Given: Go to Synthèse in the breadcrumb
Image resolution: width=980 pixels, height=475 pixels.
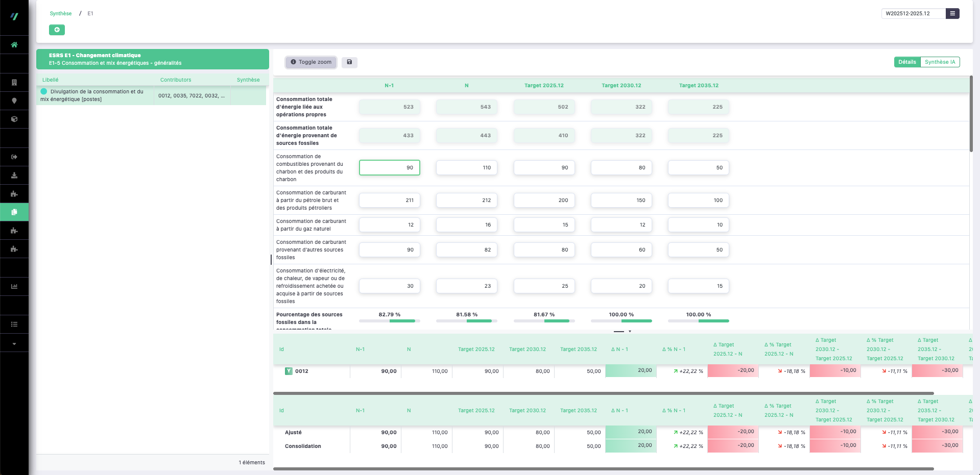Looking at the screenshot, I should click(61, 14).
